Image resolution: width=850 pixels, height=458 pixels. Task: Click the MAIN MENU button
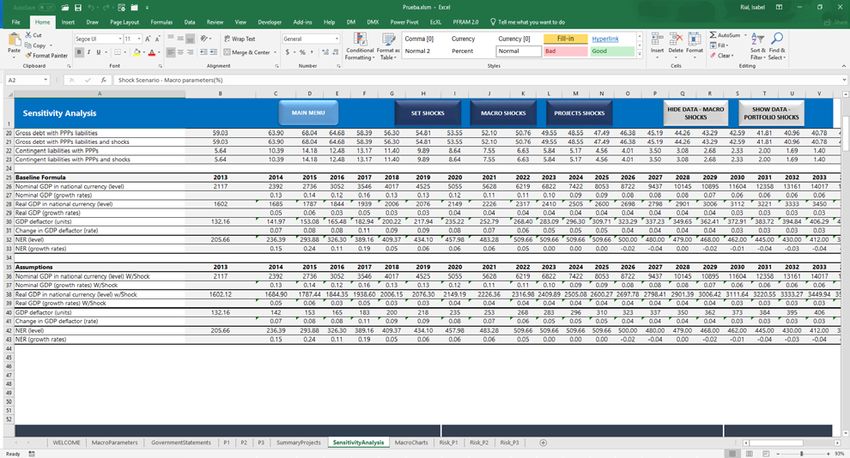(308, 113)
